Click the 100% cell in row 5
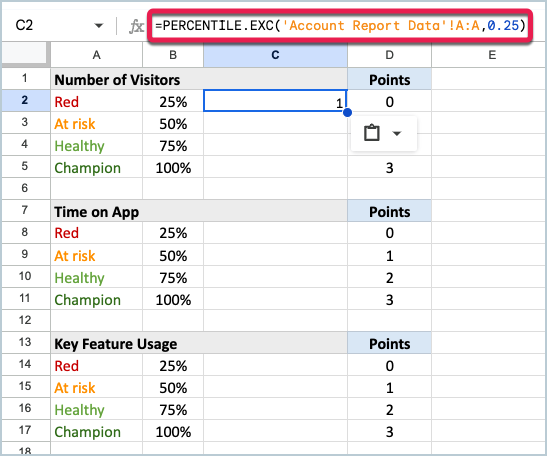The height and width of the screenshot is (456, 547). point(173,168)
